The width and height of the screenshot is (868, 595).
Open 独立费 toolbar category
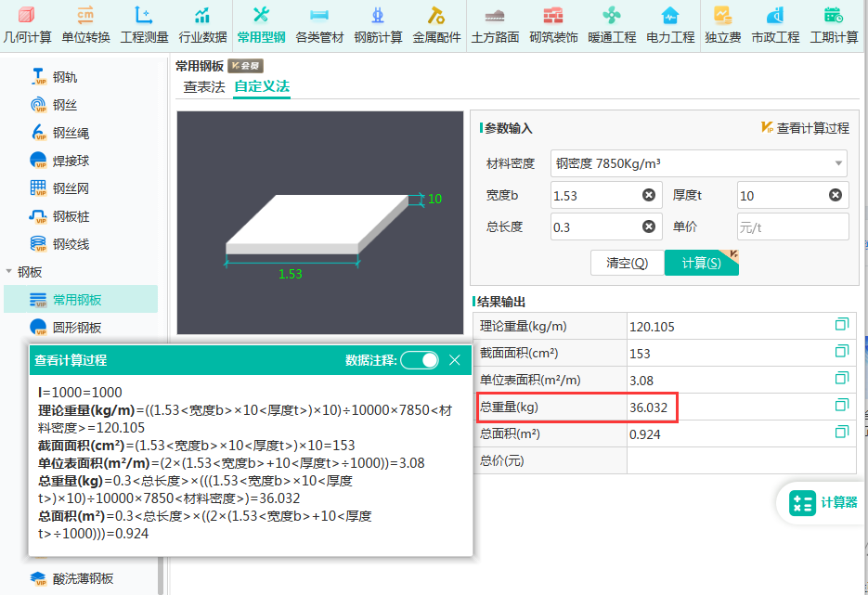(x=723, y=25)
